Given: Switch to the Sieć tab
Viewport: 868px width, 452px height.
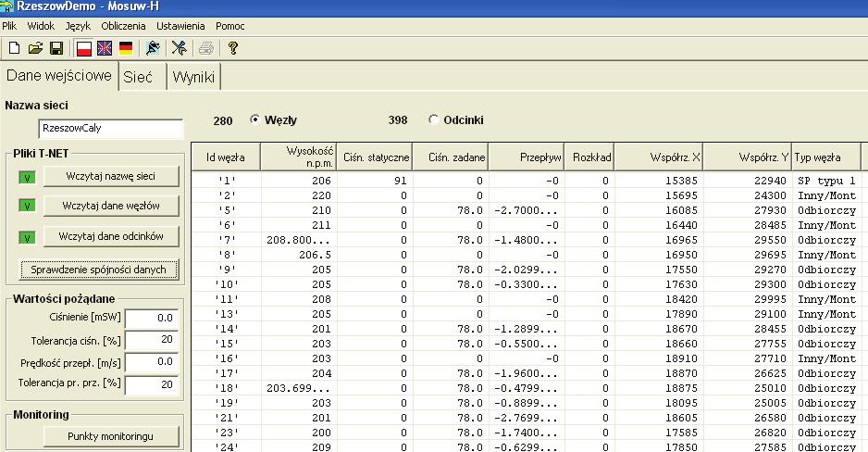Looking at the screenshot, I should (x=143, y=77).
